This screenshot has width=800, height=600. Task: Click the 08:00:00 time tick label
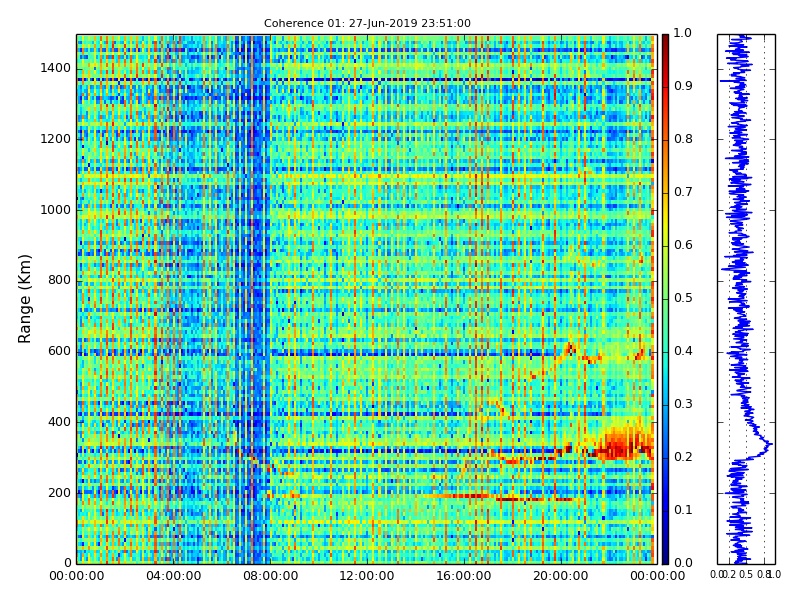tap(270, 577)
